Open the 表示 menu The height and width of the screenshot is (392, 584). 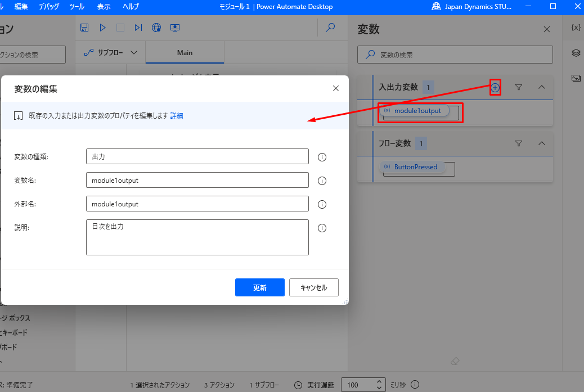tap(104, 7)
